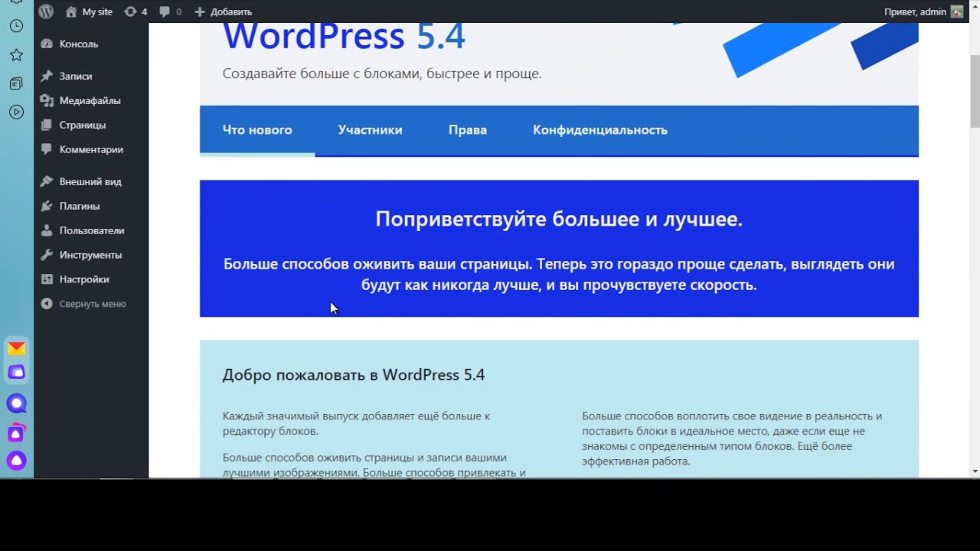Open the Alice skills square purple icon
Viewport: 980px width, 551px height.
[x=16, y=433]
